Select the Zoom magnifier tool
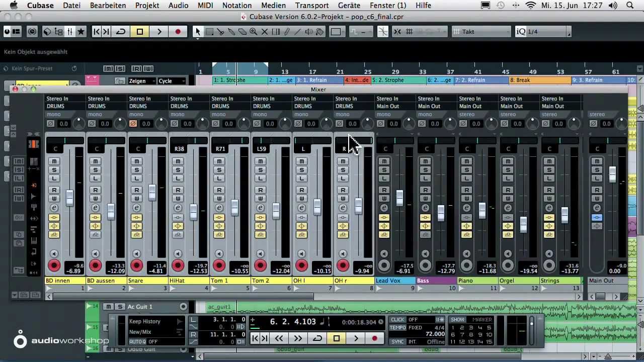 (254, 32)
